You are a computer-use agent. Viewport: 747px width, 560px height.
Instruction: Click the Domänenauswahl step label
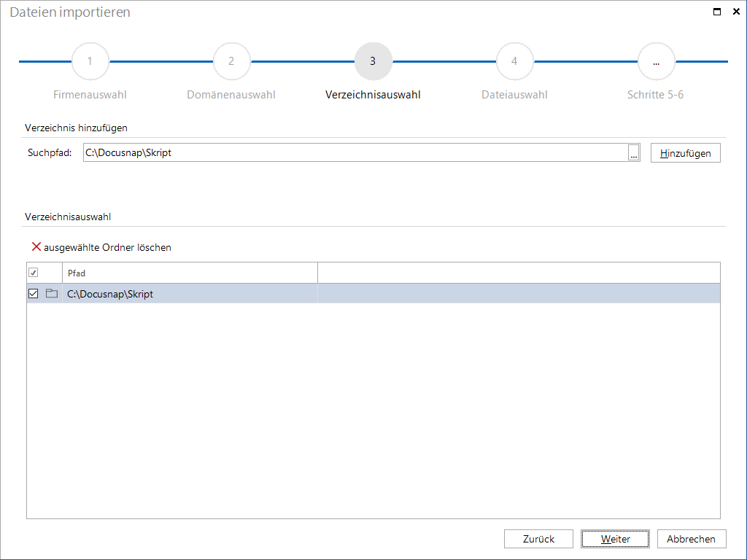[x=231, y=94]
